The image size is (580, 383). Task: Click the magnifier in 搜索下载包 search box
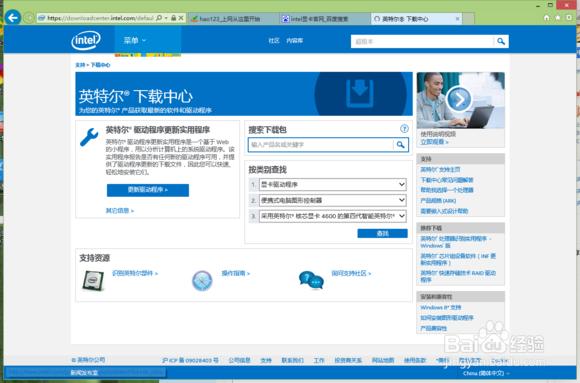(x=401, y=145)
